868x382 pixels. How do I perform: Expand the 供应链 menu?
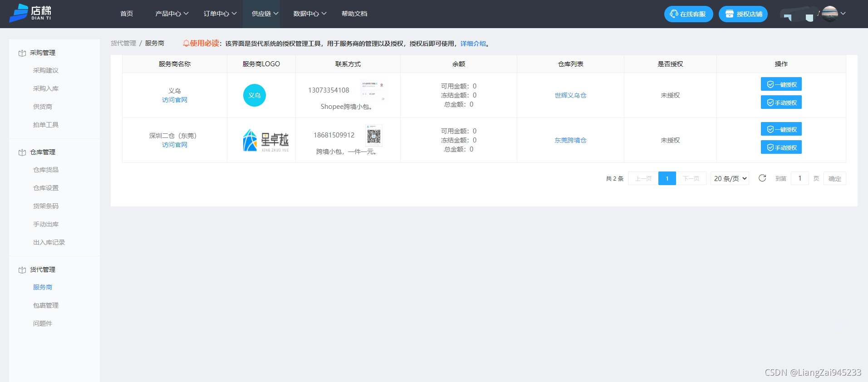tap(265, 14)
